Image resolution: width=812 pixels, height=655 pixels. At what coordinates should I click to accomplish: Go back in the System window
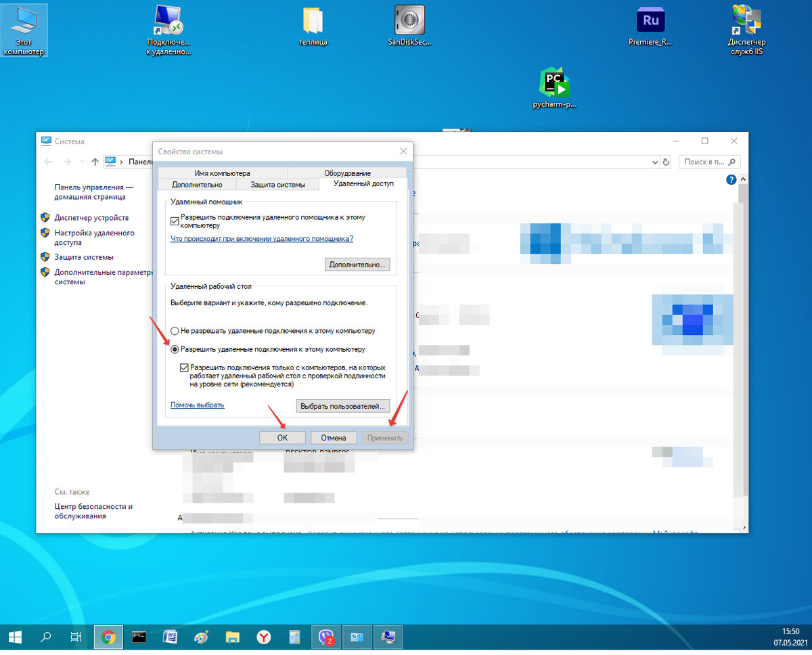click(48, 162)
